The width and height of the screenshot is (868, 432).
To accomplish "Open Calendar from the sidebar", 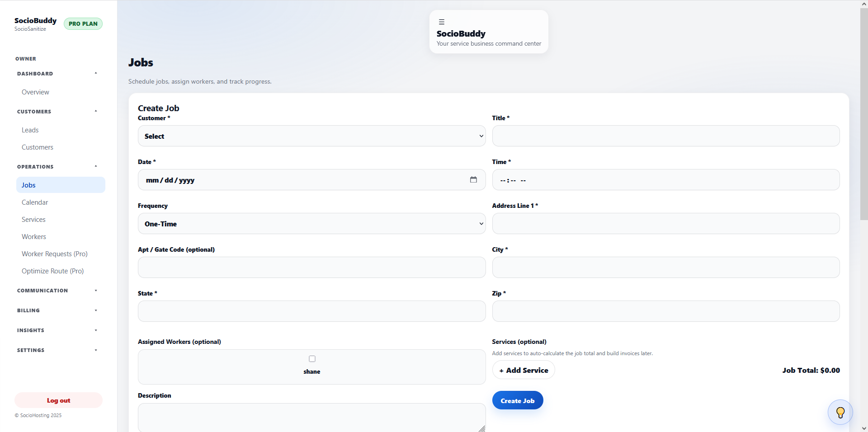I will (x=35, y=202).
